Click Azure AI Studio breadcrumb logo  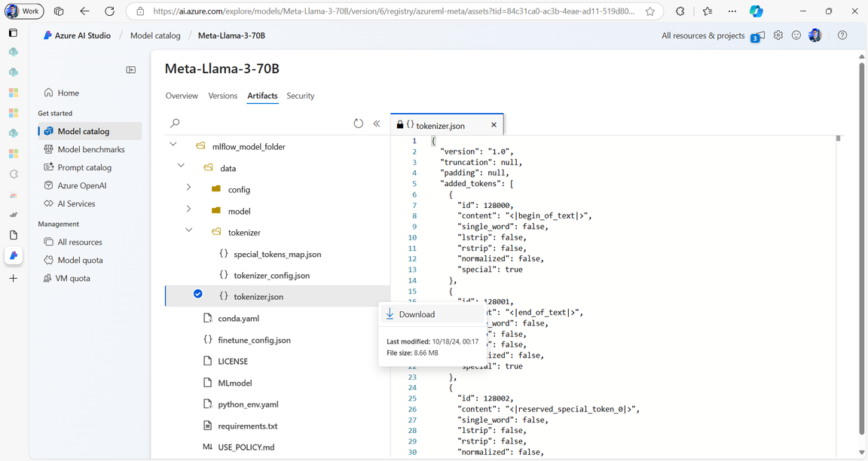[x=77, y=35]
